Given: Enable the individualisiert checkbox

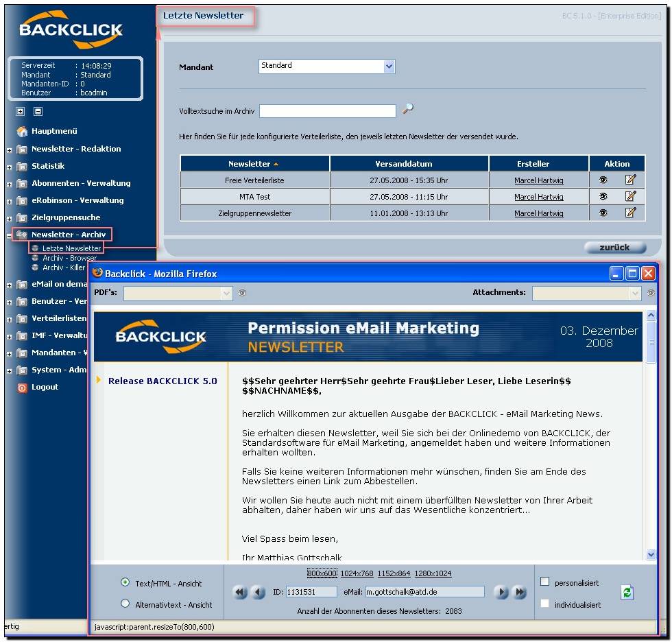Looking at the screenshot, I should tap(544, 604).
